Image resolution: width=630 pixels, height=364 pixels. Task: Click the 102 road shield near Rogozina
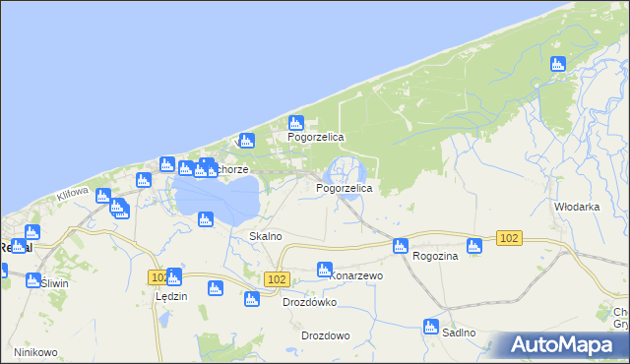510,238
